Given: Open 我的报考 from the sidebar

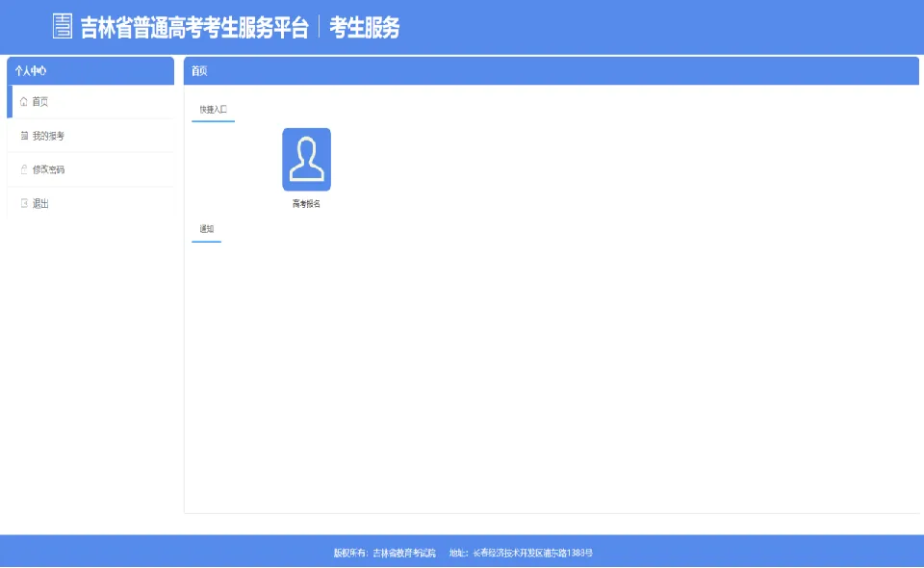Looking at the screenshot, I should pyautogui.click(x=48, y=136).
